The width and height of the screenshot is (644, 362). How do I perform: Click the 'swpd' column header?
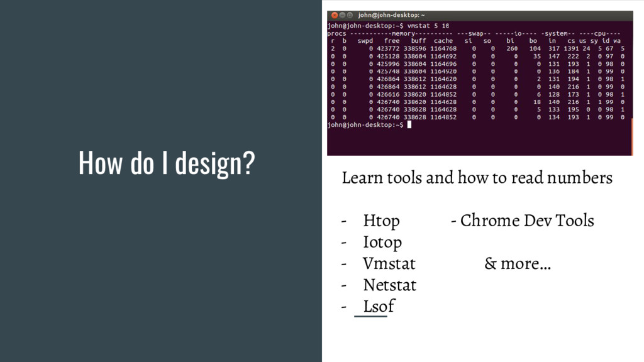365,41
